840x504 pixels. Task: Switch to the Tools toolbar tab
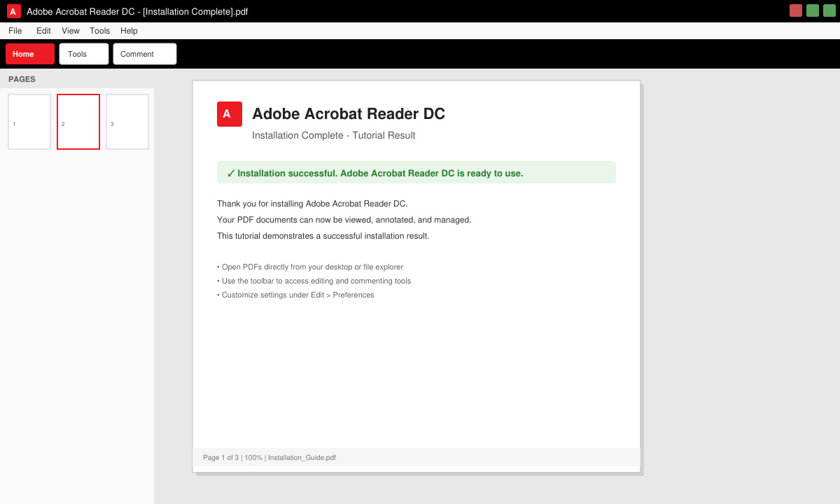84,54
